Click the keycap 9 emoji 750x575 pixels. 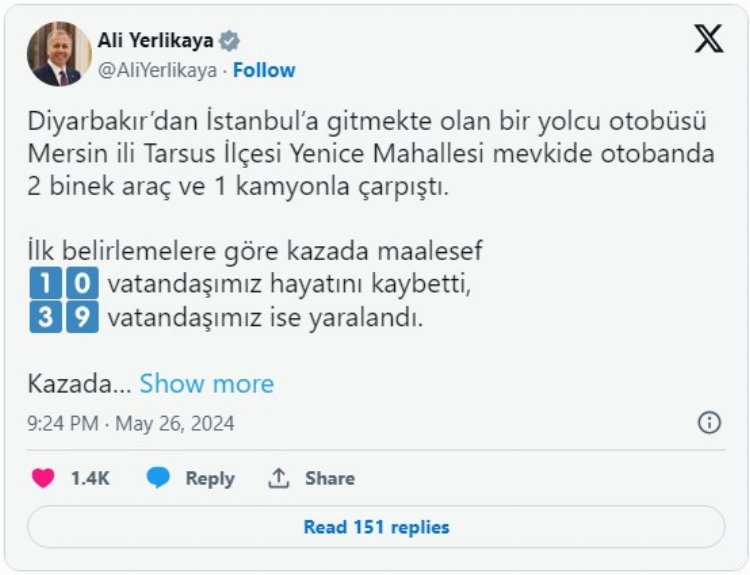(84, 320)
